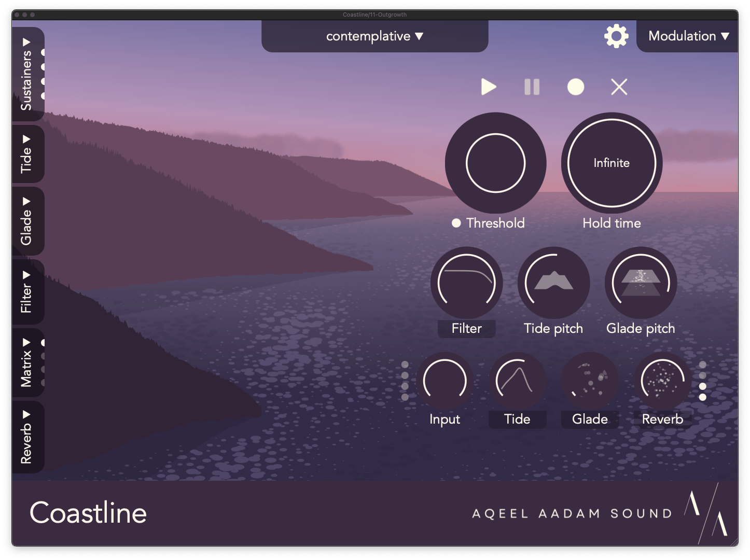Click the Glade pitch knob icon
Image resolution: width=750 pixels, height=560 pixels.
(641, 283)
